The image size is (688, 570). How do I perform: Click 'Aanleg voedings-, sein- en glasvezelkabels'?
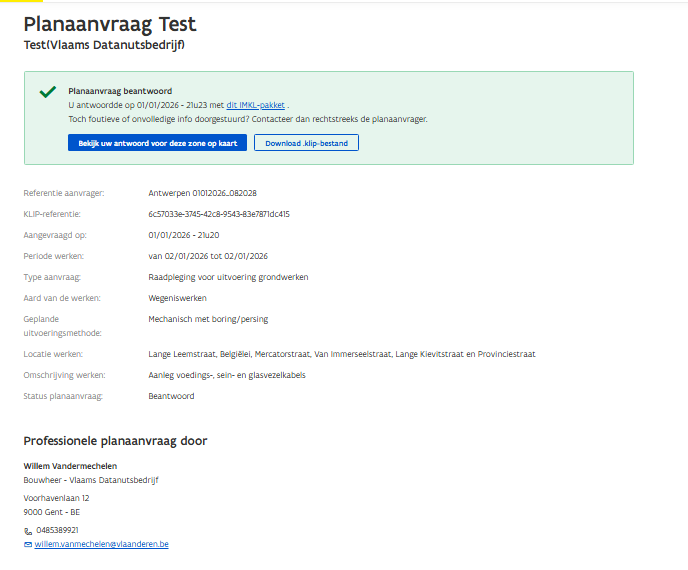pos(227,375)
